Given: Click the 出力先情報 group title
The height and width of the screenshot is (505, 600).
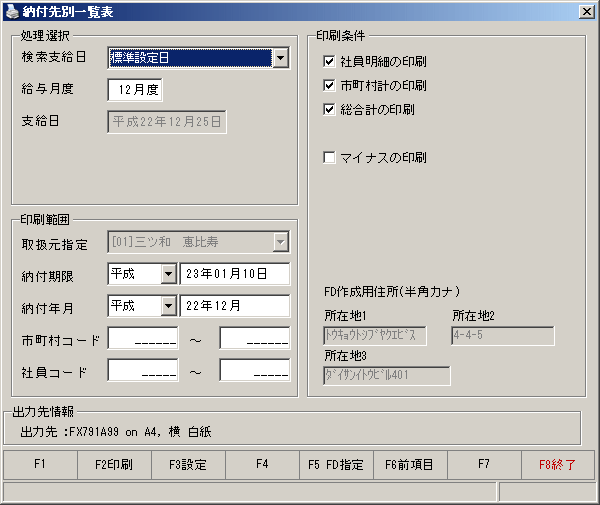Looking at the screenshot, I should tap(43, 412).
